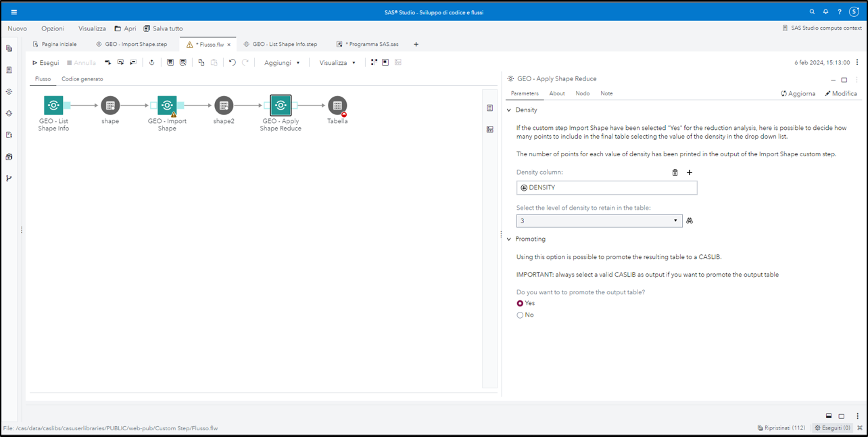The image size is (868, 437).
Task: Select Yes to promote the output table
Action: pyautogui.click(x=520, y=304)
